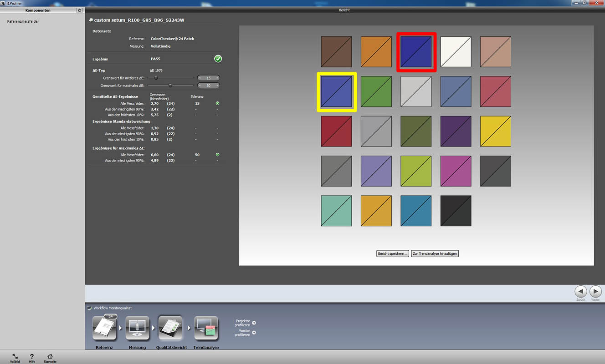Click the Monitor profilieren link

254,333
